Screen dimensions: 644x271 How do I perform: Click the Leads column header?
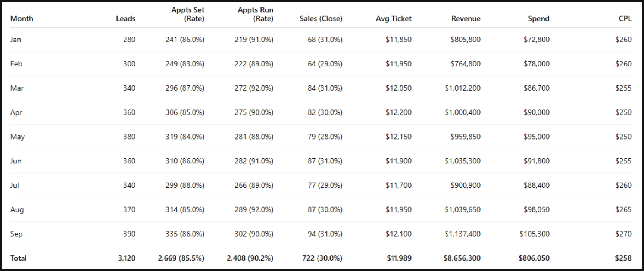125,18
